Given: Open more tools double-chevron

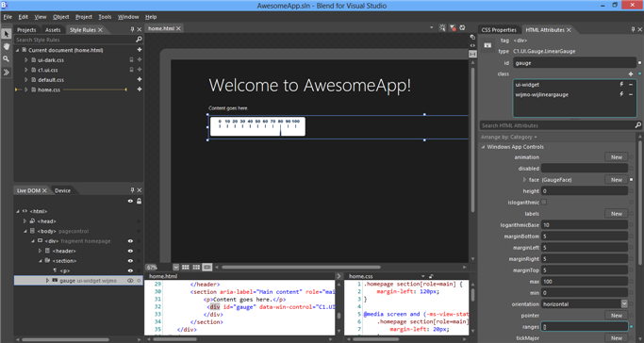Looking at the screenshot, I should [7, 73].
